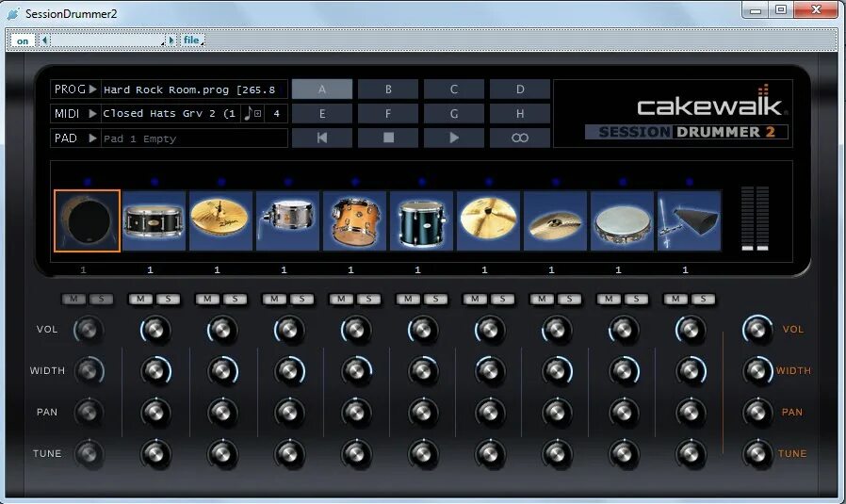
Task: Solo the snare drum channel
Action: 169,299
